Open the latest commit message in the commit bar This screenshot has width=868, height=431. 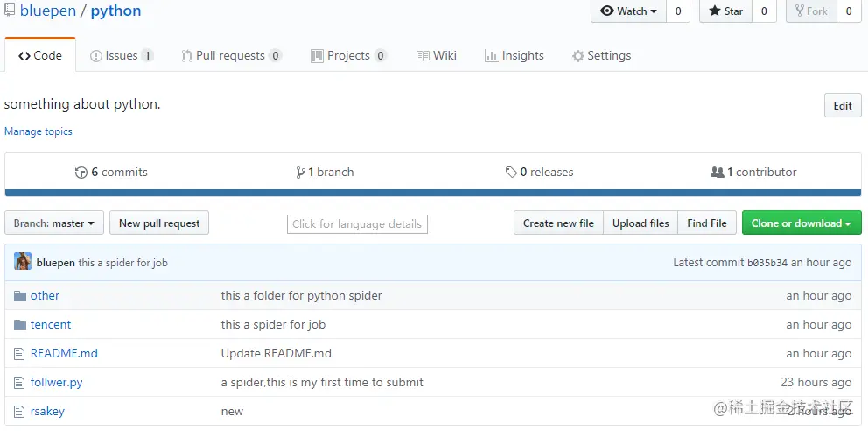[122, 263]
